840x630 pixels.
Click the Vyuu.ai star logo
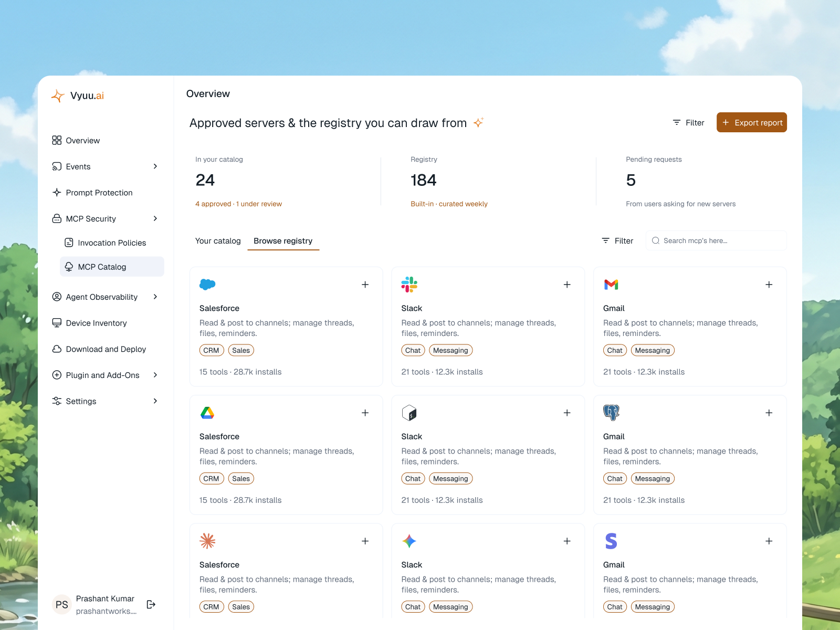click(x=58, y=96)
